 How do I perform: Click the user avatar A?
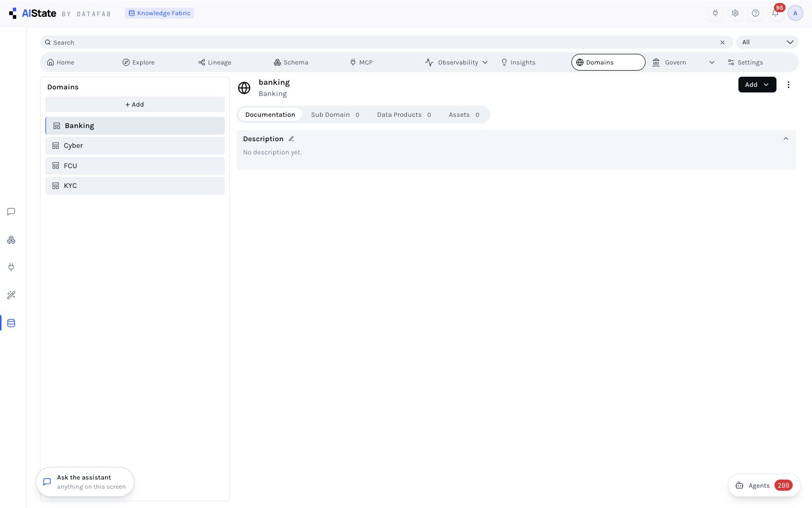pos(795,13)
